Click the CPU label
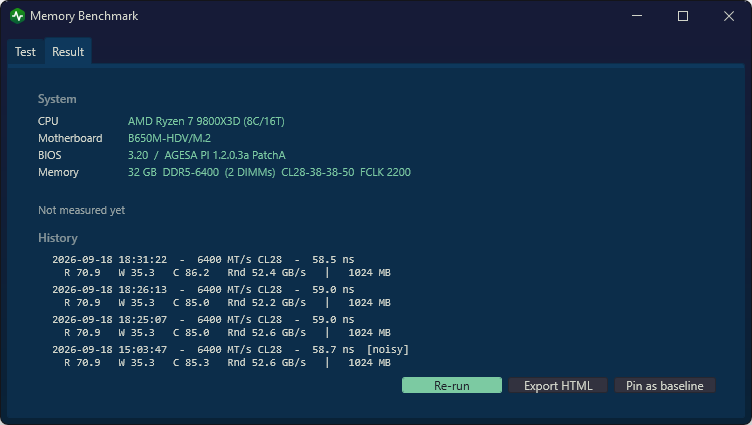Viewport: 752px width, 425px height. [x=48, y=121]
